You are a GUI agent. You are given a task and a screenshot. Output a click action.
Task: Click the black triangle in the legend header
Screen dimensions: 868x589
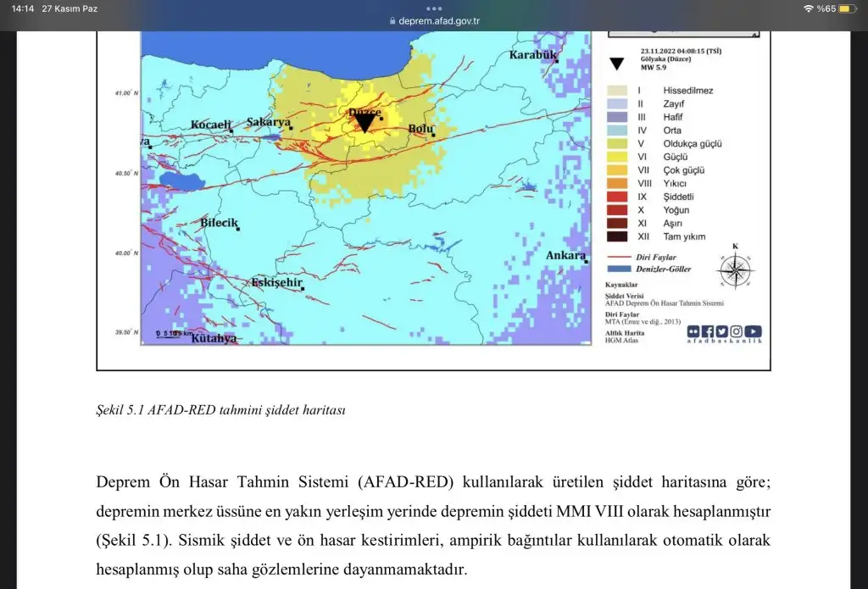(x=618, y=64)
